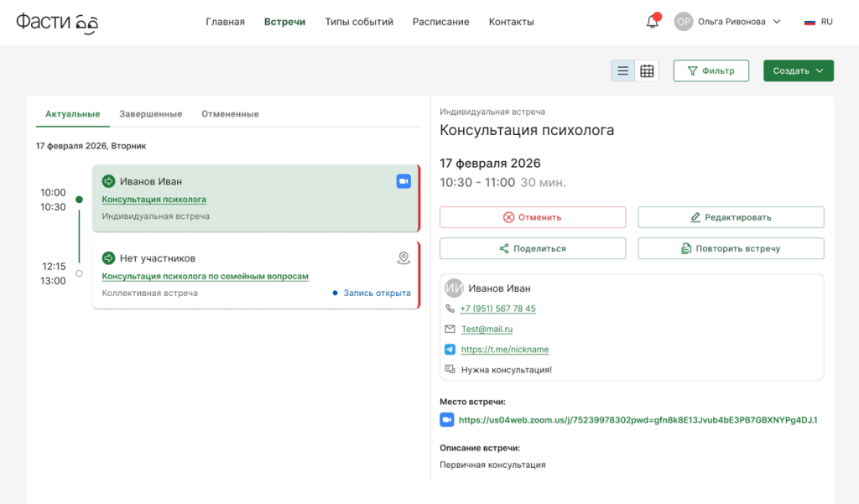Click the Zoom camera icon on Иванов Иван card

(x=403, y=181)
